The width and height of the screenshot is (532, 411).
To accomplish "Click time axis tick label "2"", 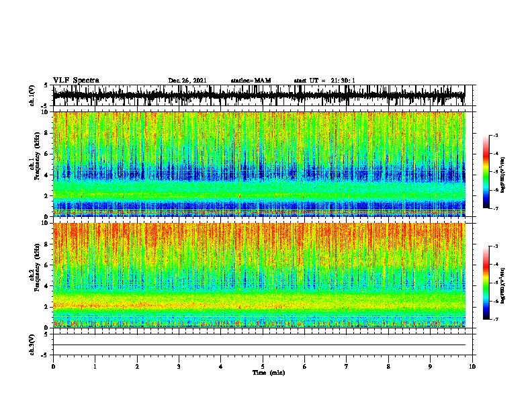I will [x=137, y=367].
